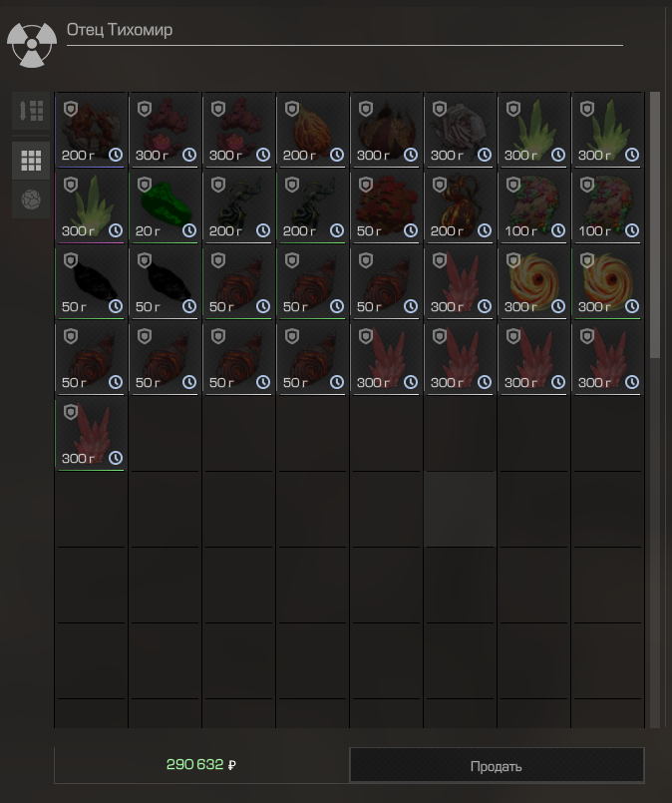Select the red 50 г cluster artifact in second row
This screenshot has width=672, height=803.
(386, 206)
